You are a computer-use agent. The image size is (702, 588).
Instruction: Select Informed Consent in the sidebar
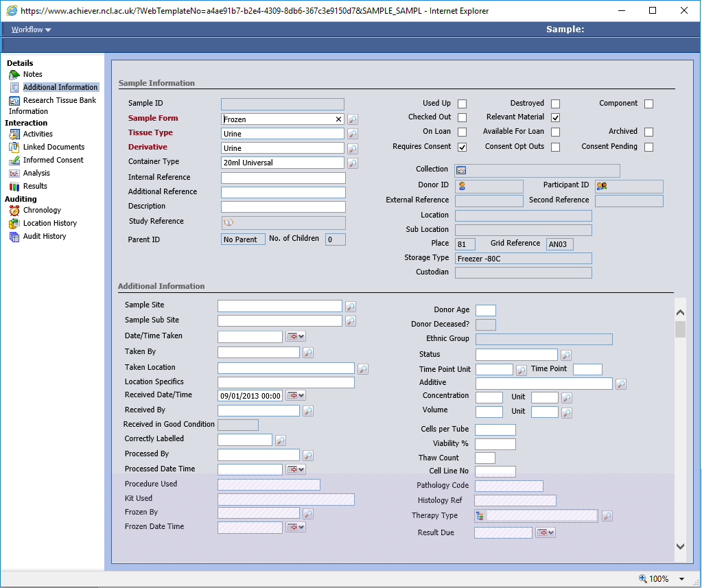pos(53,160)
